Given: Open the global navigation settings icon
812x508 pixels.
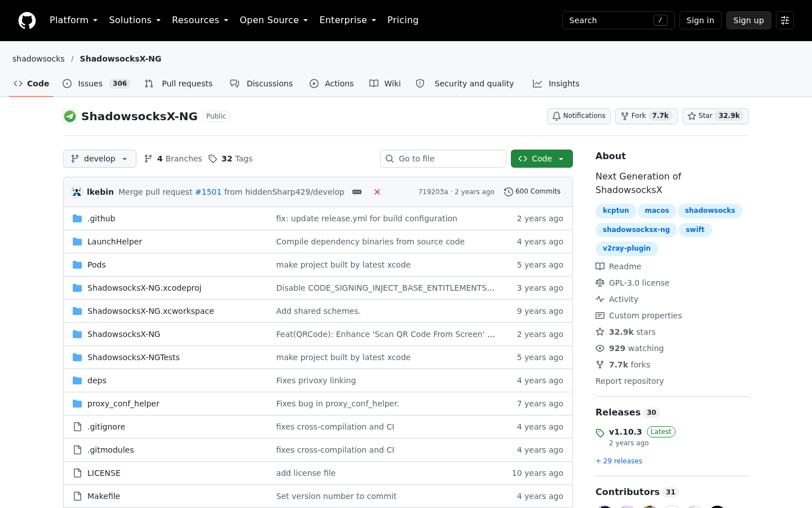Looking at the screenshot, I should click(x=785, y=20).
